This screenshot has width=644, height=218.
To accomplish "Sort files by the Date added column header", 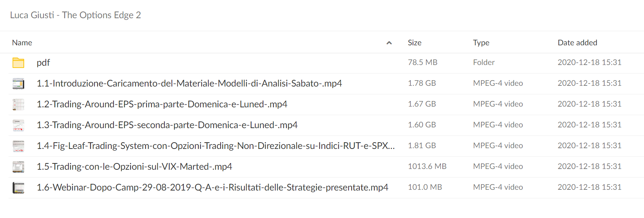I will click(577, 43).
